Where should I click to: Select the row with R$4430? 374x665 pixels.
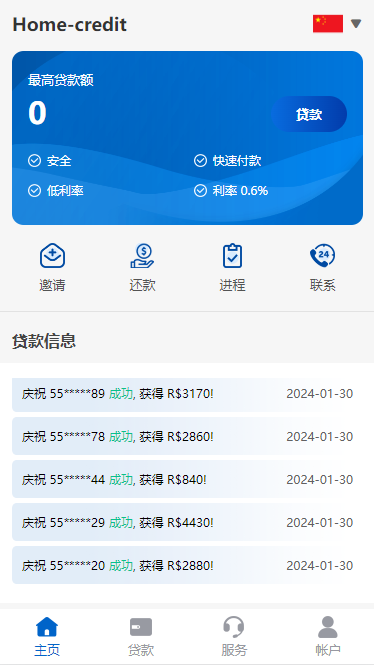click(x=187, y=522)
